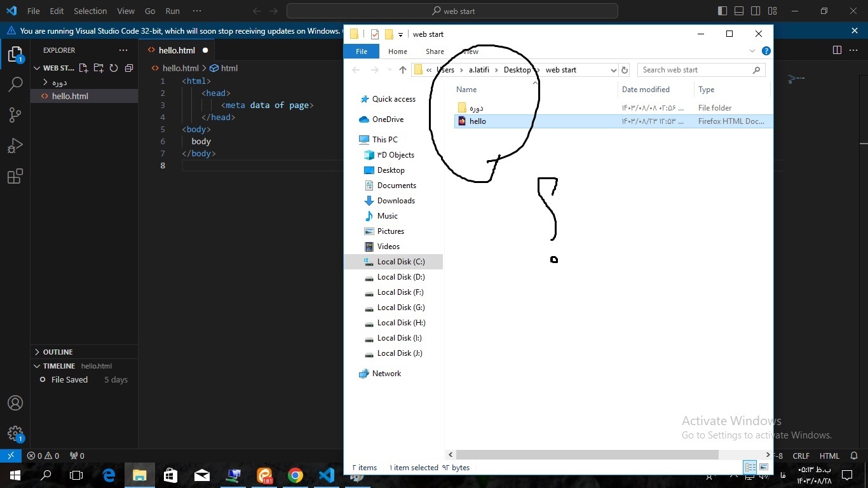The width and height of the screenshot is (868, 488).
Task: Dismiss the 32-bit update notification banner
Action: (855, 30)
